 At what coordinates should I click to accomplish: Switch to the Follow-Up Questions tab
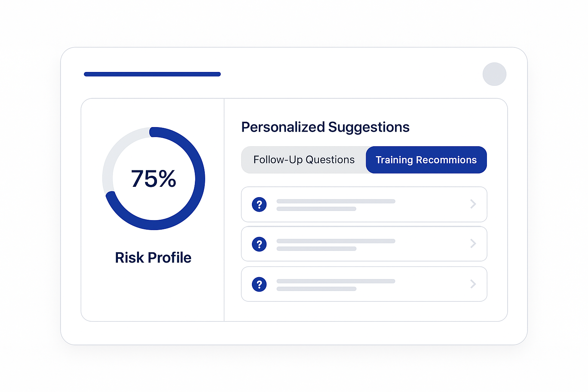304,160
